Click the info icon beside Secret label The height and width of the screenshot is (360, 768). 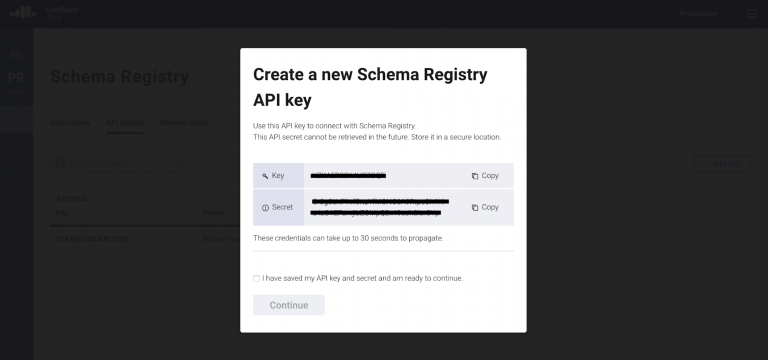click(265, 208)
